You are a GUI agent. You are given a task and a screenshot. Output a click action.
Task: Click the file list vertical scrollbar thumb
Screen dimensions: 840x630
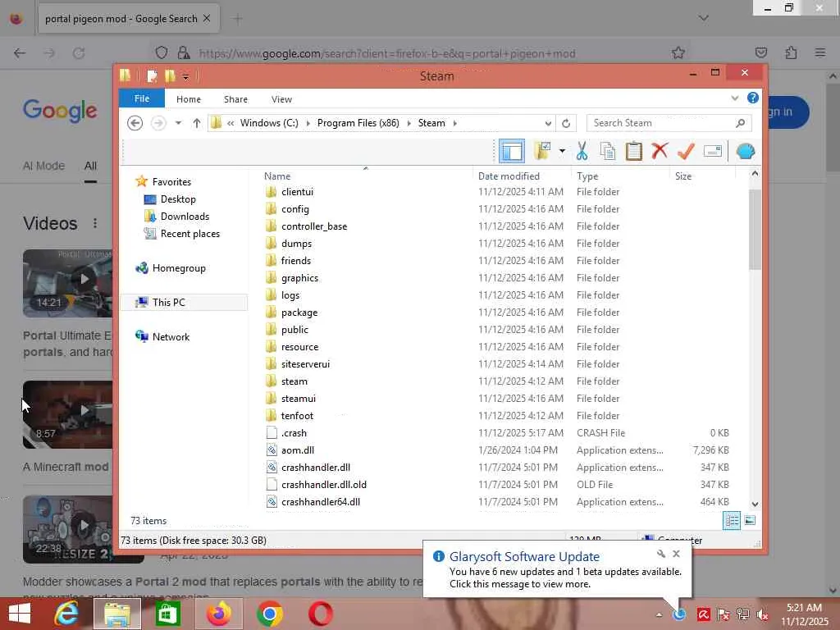coord(755,230)
